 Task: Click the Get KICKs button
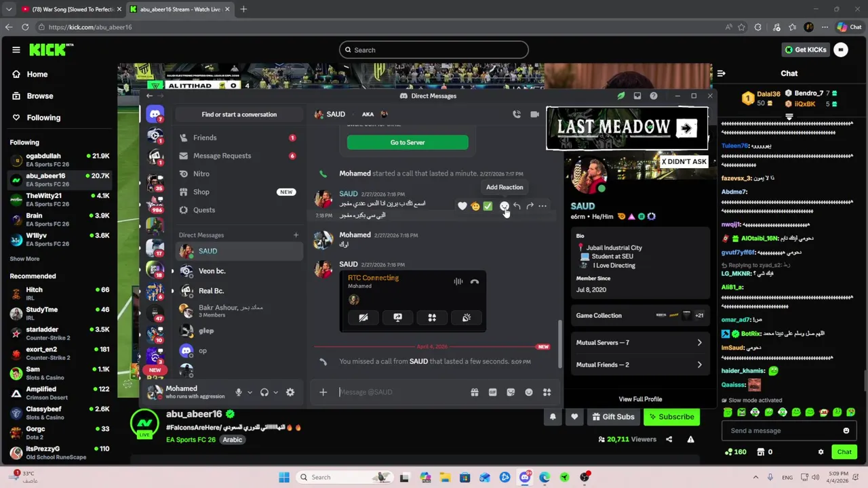(806, 49)
